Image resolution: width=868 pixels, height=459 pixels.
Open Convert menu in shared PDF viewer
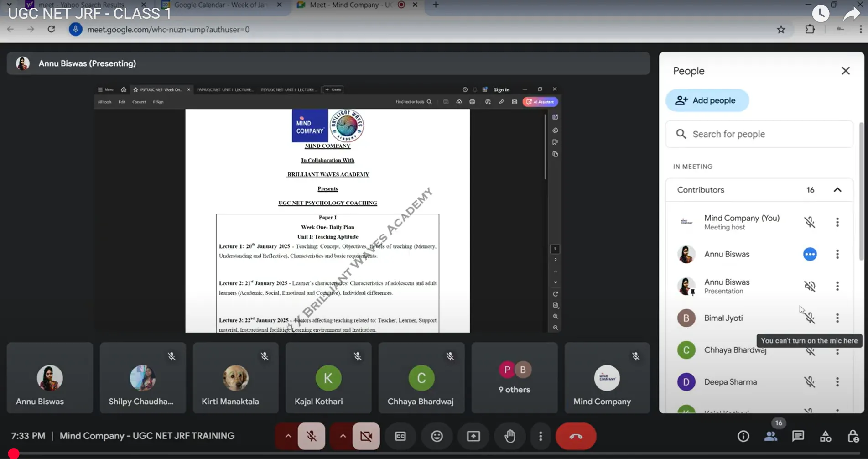[x=139, y=102]
